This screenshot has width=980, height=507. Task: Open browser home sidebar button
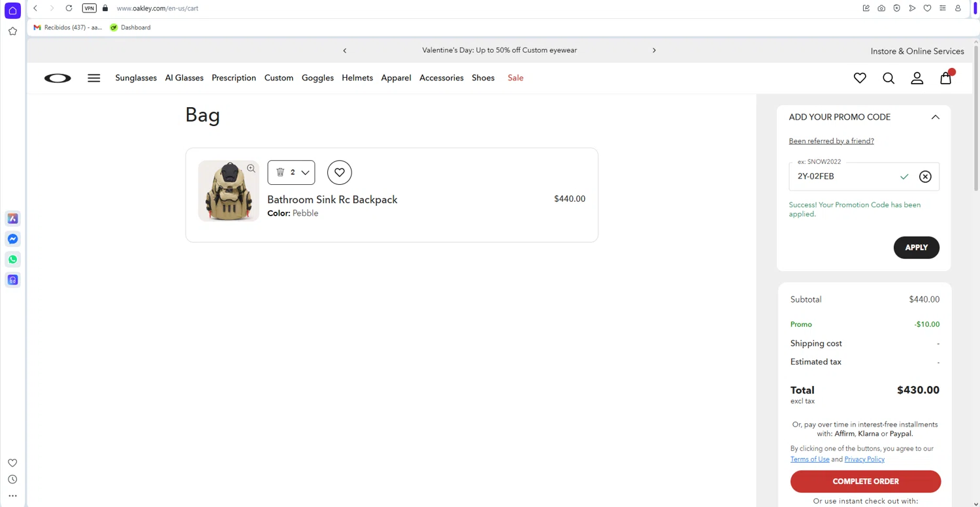(12, 10)
